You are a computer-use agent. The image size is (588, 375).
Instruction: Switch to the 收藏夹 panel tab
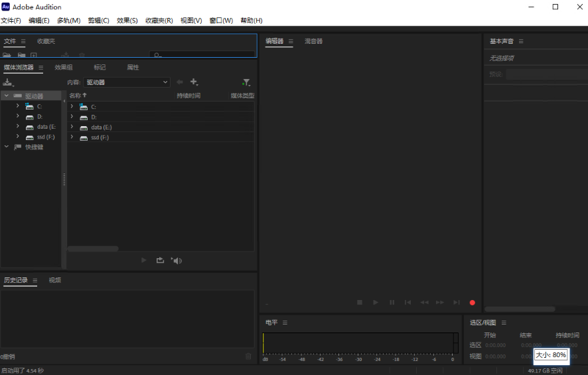click(46, 41)
